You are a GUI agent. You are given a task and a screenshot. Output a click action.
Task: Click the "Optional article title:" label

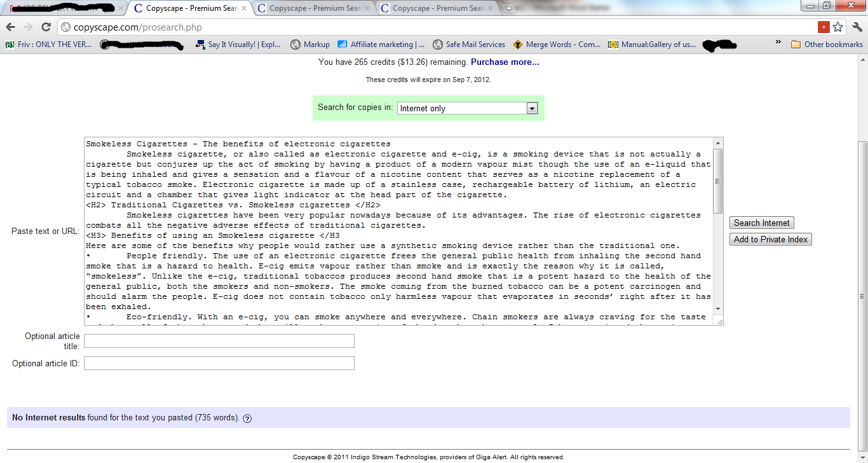pyautogui.click(x=53, y=341)
